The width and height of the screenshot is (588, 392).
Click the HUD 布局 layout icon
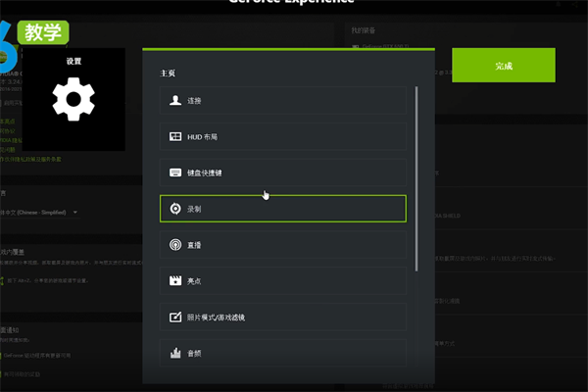point(175,136)
